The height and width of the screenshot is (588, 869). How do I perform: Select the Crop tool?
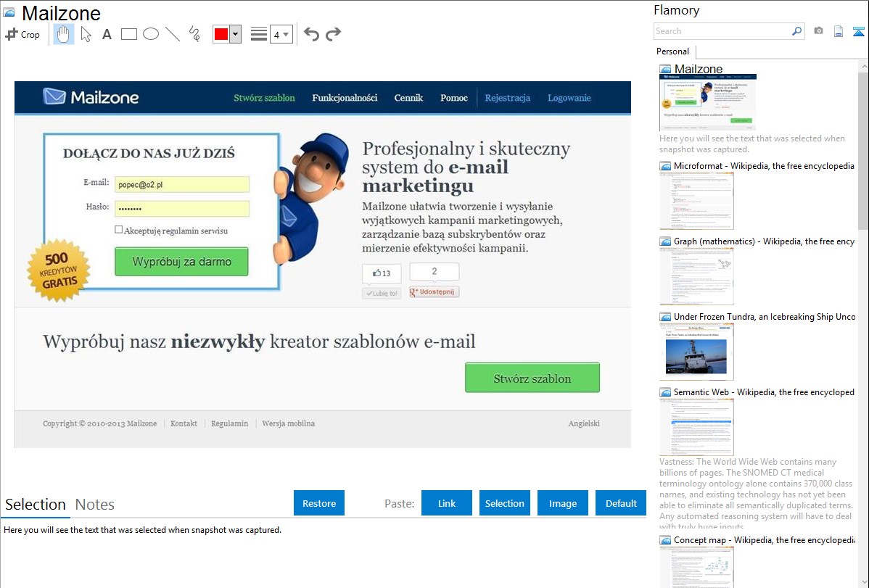22,34
